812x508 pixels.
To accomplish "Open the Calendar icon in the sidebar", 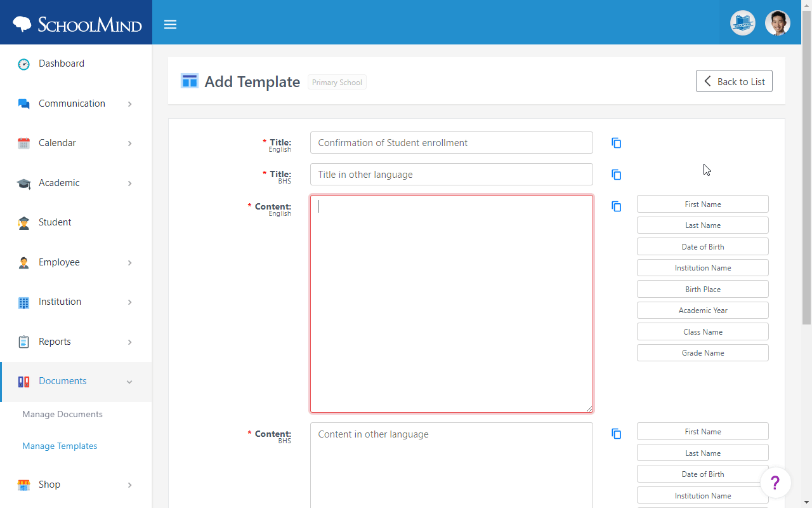I will 23,143.
